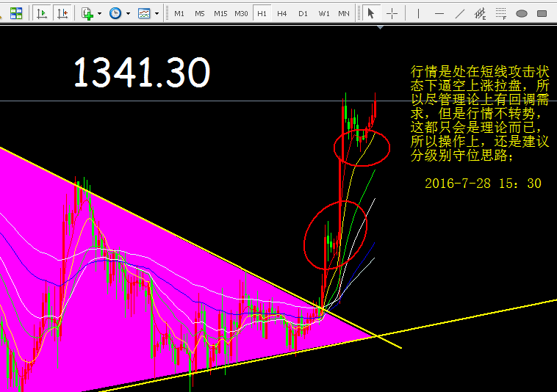This screenshot has height=392, width=557.
Task: Select the Cursor arrow tool
Action: point(371,13)
